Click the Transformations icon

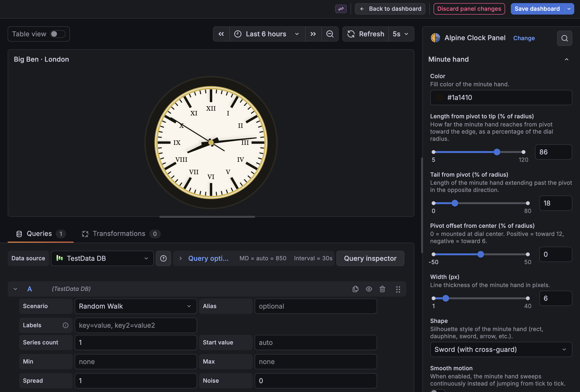(85, 234)
